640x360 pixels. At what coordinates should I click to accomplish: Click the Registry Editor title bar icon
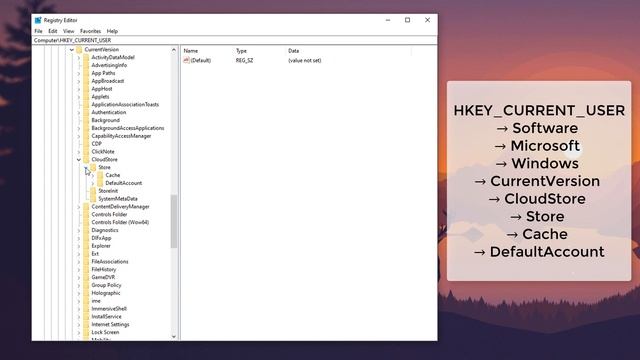(x=38, y=20)
